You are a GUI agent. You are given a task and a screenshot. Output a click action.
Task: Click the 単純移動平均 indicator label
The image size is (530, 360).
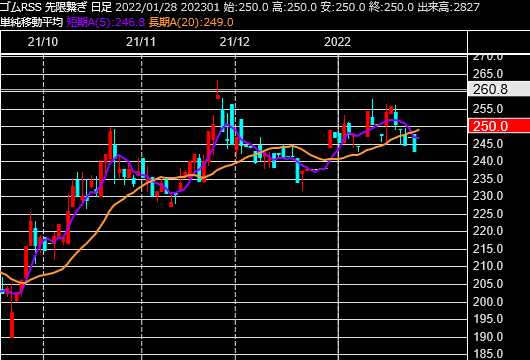[31, 22]
